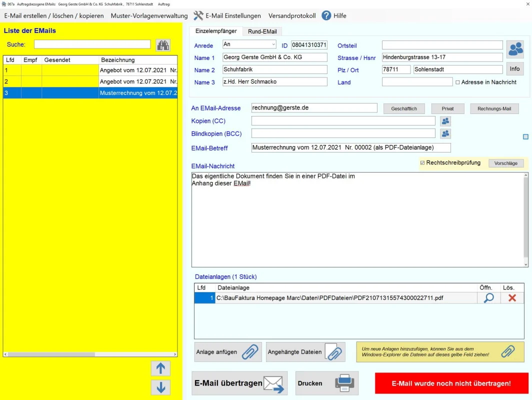Open attachment with the magnifier icon
The width and height of the screenshot is (532, 400).
pyautogui.click(x=488, y=298)
